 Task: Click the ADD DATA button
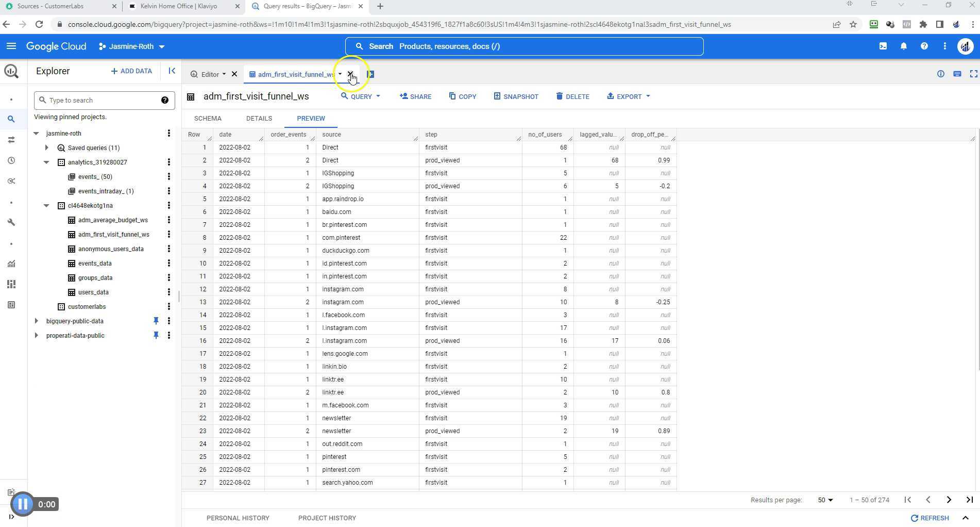(131, 71)
